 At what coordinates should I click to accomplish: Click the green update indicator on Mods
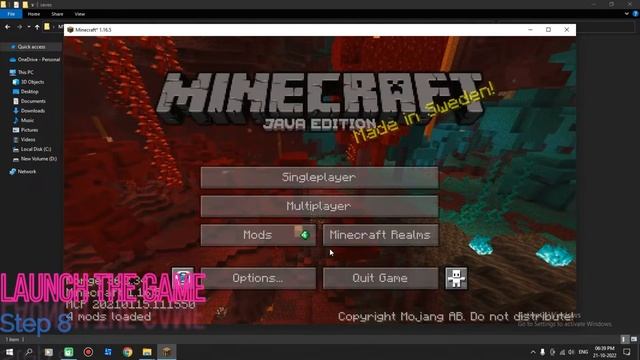point(304,235)
